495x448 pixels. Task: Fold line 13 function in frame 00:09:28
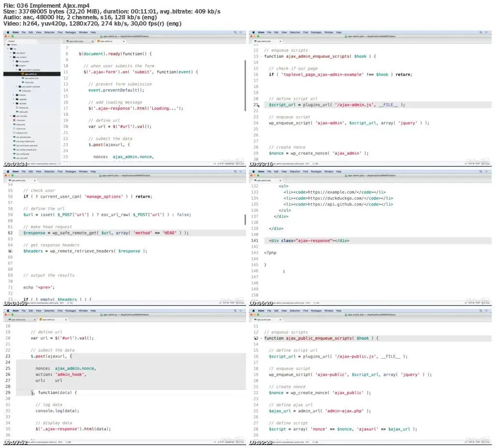coord(261,338)
